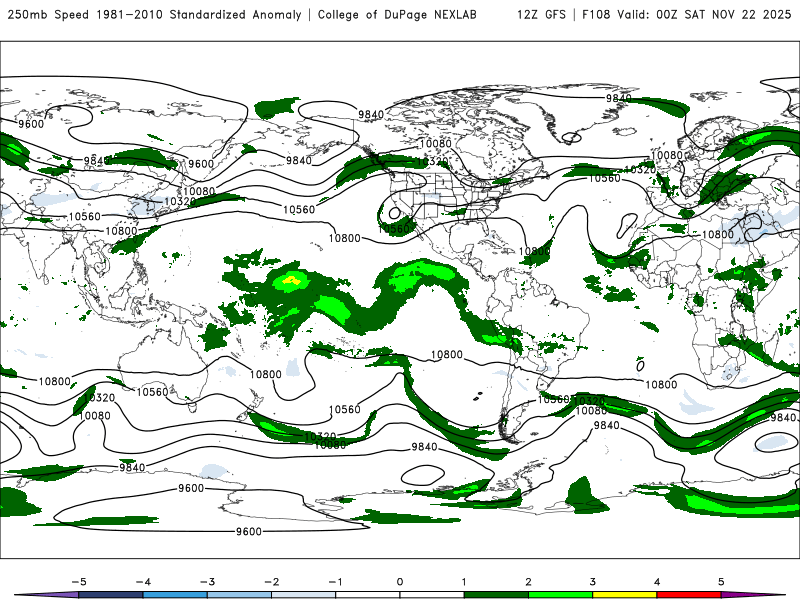Click the 'College of DuPage NEXLAB' text
This screenshot has width=800, height=600.
coord(397,14)
